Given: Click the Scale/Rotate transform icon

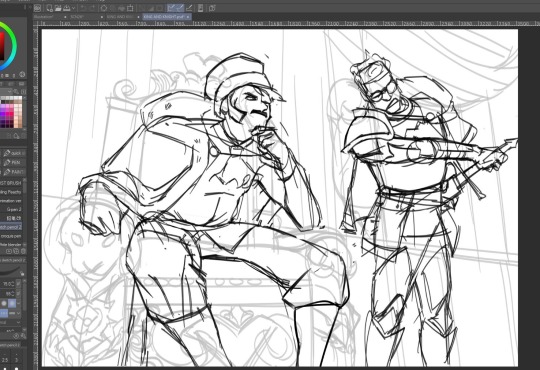Looking at the screenshot, I should coord(130,8).
